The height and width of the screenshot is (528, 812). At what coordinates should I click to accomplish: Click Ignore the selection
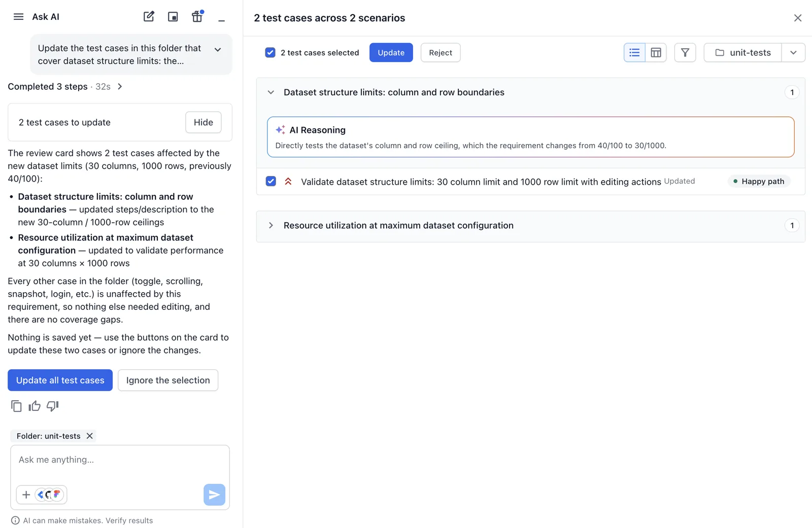[x=168, y=380]
